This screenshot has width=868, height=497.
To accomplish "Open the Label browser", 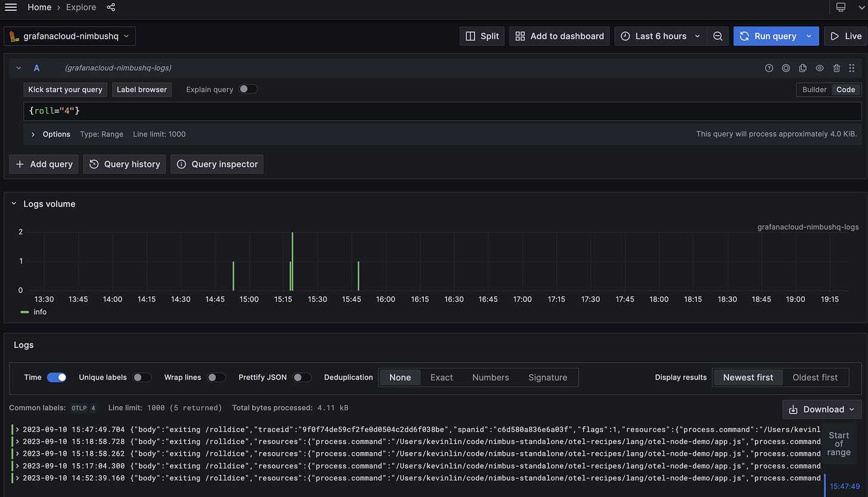I will pos(141,89).
